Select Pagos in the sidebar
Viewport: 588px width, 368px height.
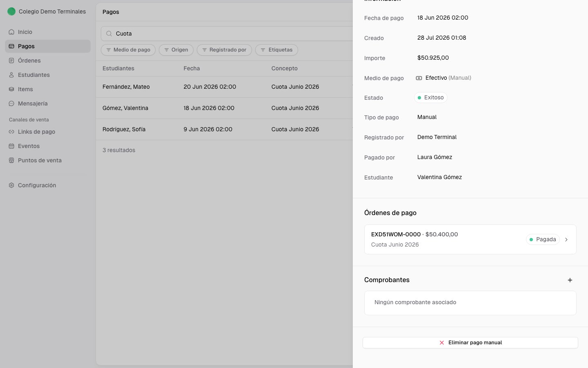tap(48, 46)
